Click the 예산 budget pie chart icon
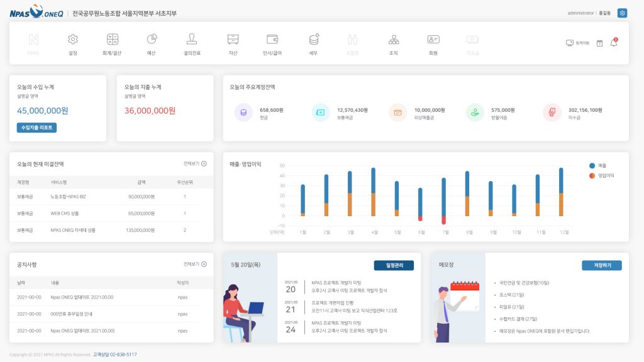Screen dimensions: 644x362 [152, 40]
